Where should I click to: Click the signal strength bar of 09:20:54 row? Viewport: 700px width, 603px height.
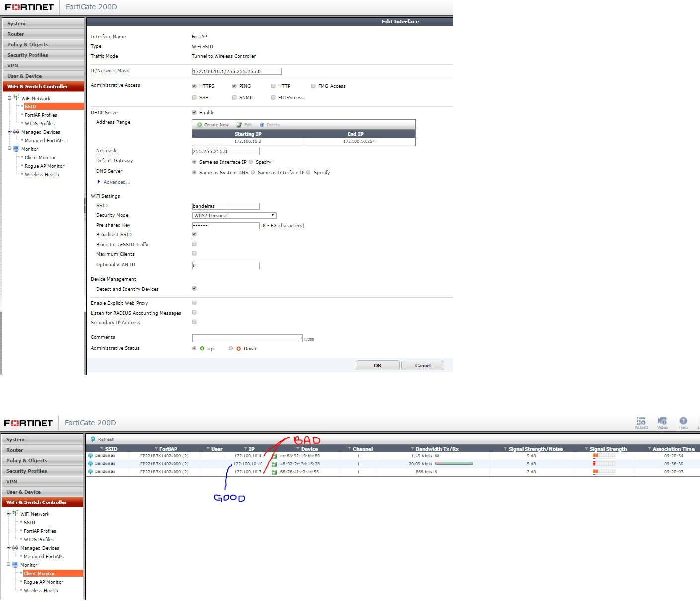pyautogui.click(x=604, y=455)
